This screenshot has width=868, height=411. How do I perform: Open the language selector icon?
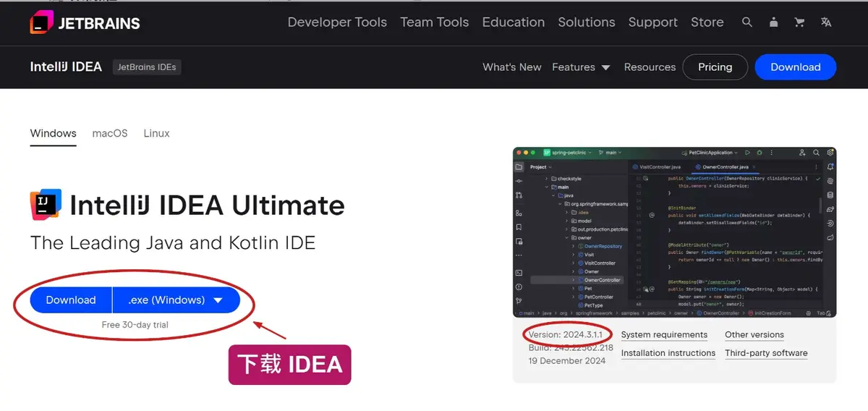click(x=826, y=22)
